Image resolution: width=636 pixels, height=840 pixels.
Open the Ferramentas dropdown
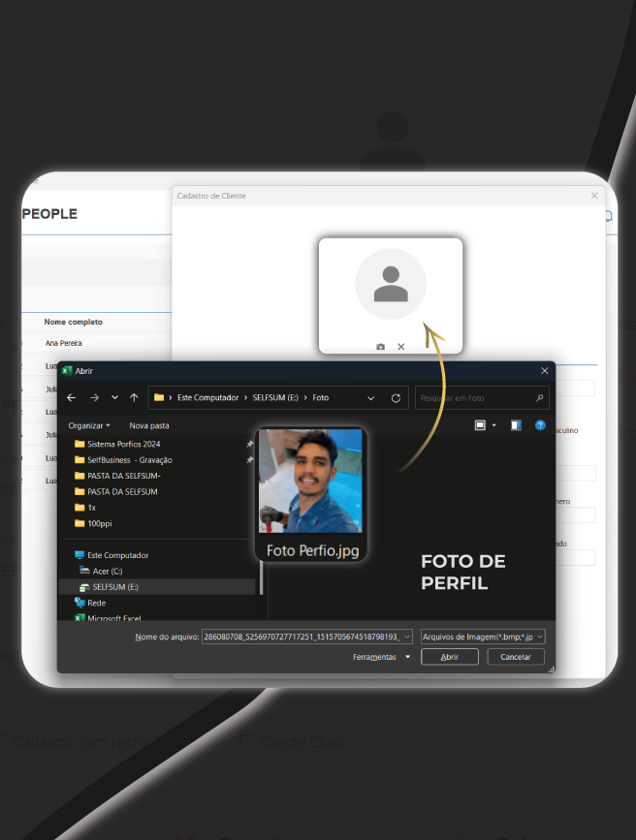click(381, 657)
